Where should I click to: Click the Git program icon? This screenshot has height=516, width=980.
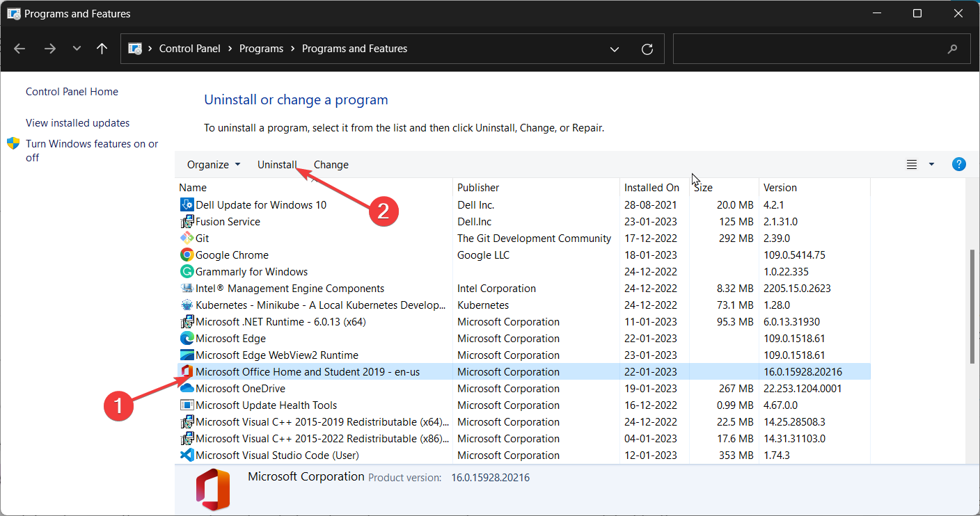(x=187, y=239)
